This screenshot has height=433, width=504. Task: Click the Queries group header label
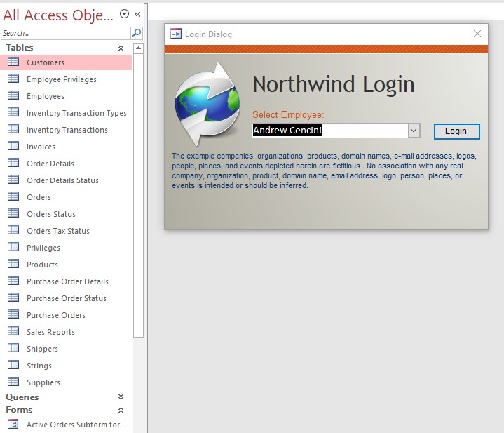(x=22, y=397)
